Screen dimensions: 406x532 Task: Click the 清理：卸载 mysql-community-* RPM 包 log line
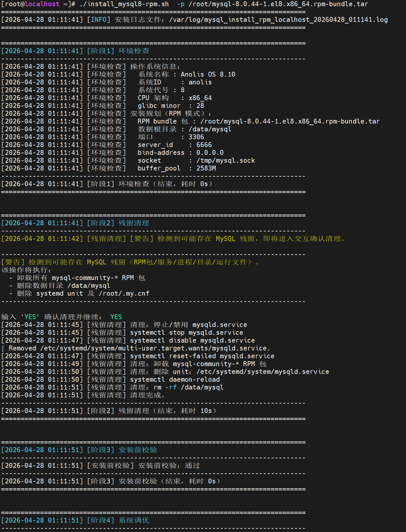click(134, 364)
